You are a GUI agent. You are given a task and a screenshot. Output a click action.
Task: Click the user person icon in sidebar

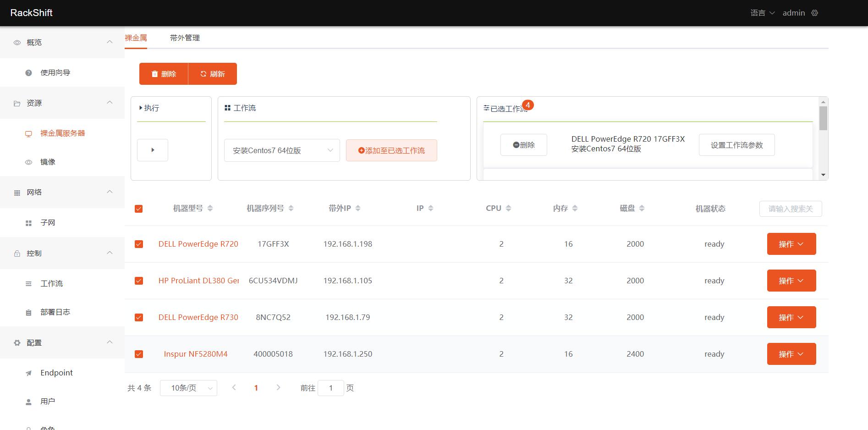[28, 402]
